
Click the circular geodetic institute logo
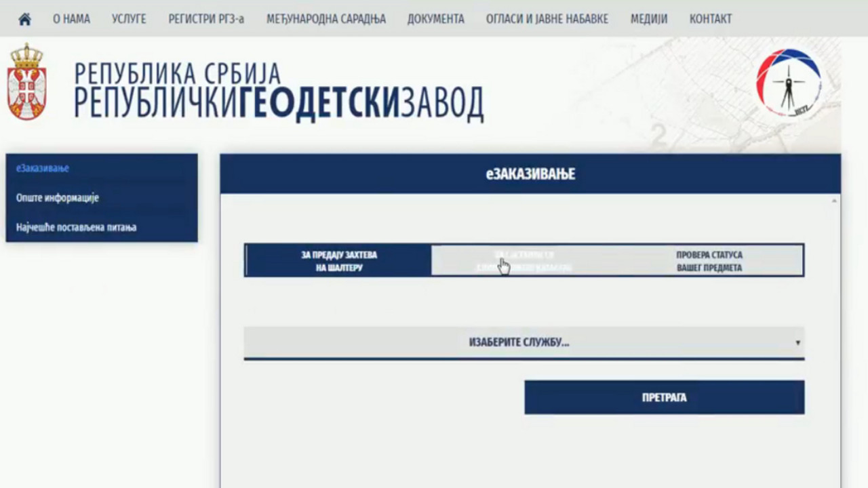(x=788, y=83)
